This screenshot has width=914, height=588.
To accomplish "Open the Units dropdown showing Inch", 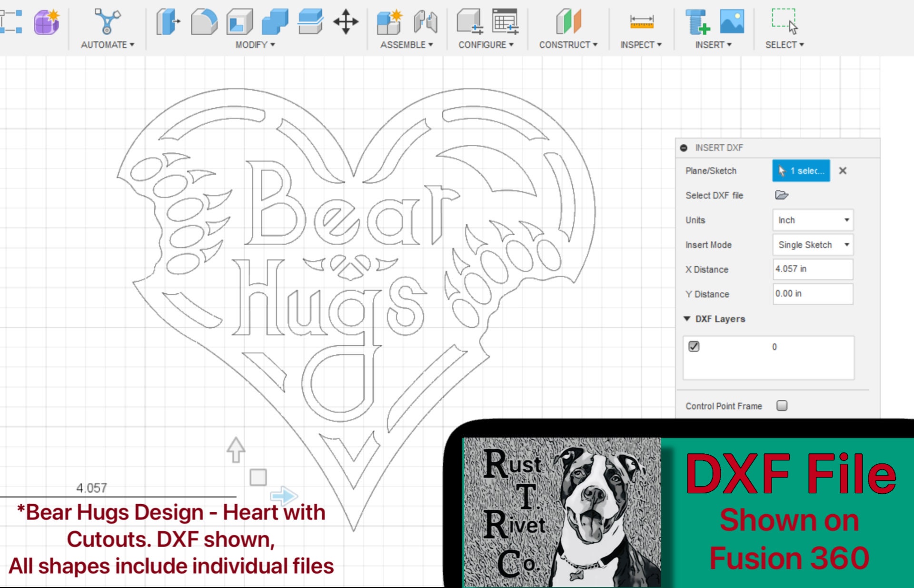I will 812,220.
